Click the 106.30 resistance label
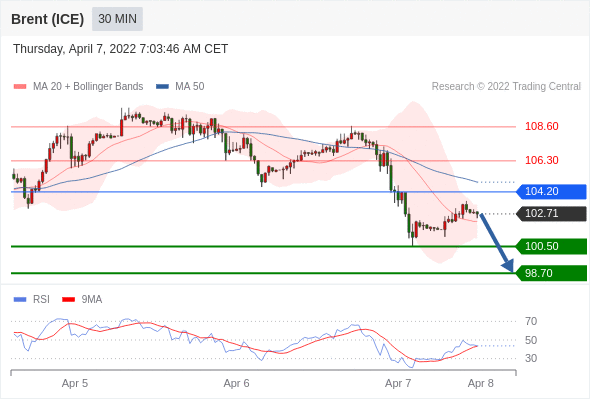This screenshot has width=590, height=400. click(542, 160)
